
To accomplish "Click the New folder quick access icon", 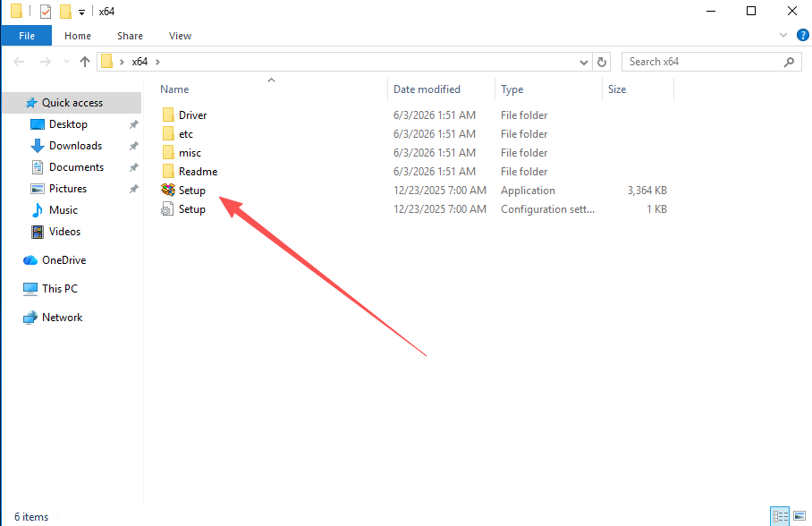I will pos(65,12).
